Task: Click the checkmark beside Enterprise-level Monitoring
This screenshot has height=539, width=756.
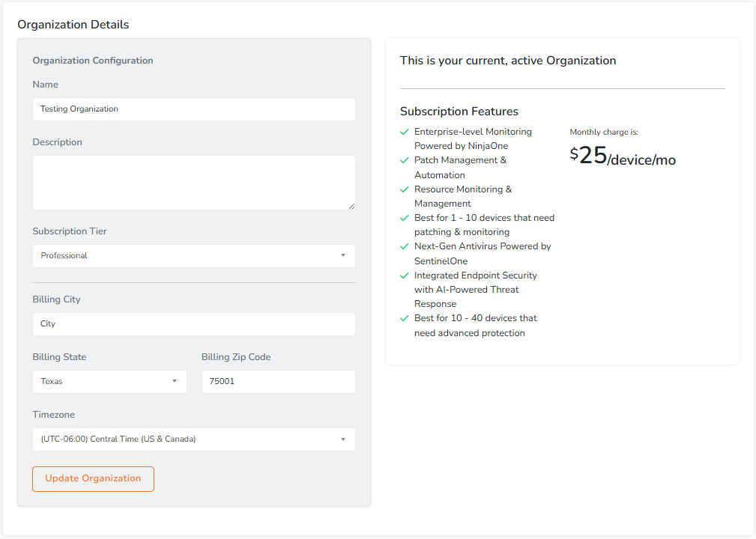Action: click(x=405, y=132)
